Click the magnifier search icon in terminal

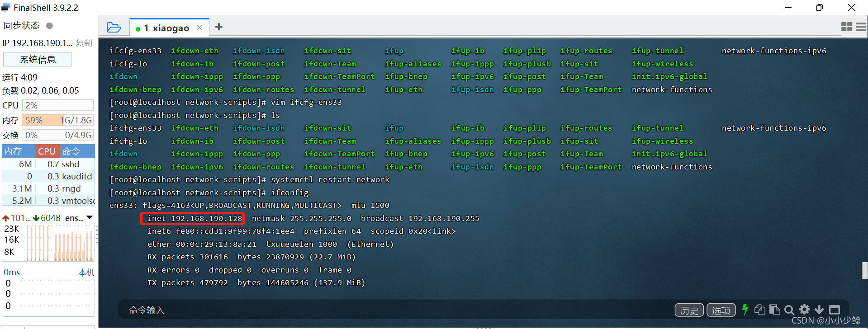click(x=789, y=310)
